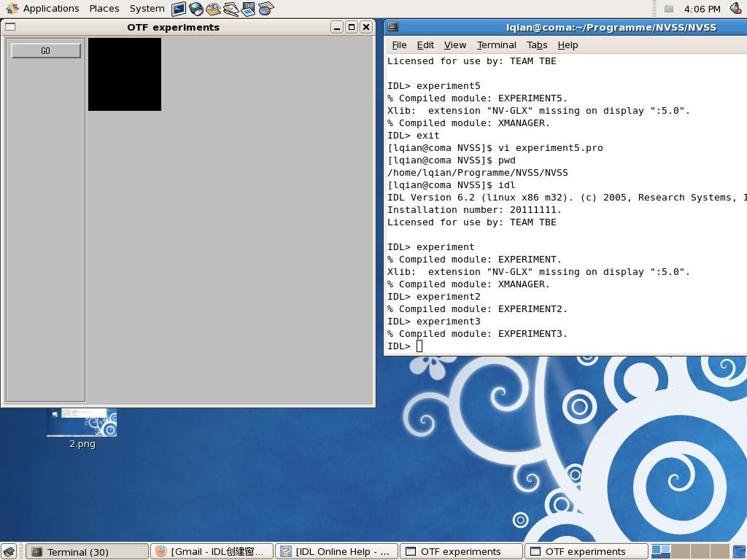
Task: Open the Places menu
Action: pyautogui.click(x=104, y=9)
